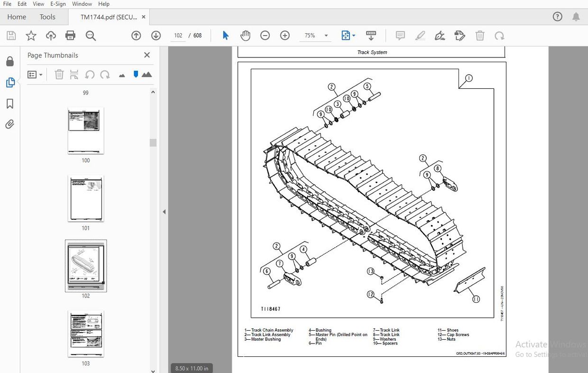Rotate pages clockwise in thumbnails panel
The image size is (588, 373).
pos(105,75)
